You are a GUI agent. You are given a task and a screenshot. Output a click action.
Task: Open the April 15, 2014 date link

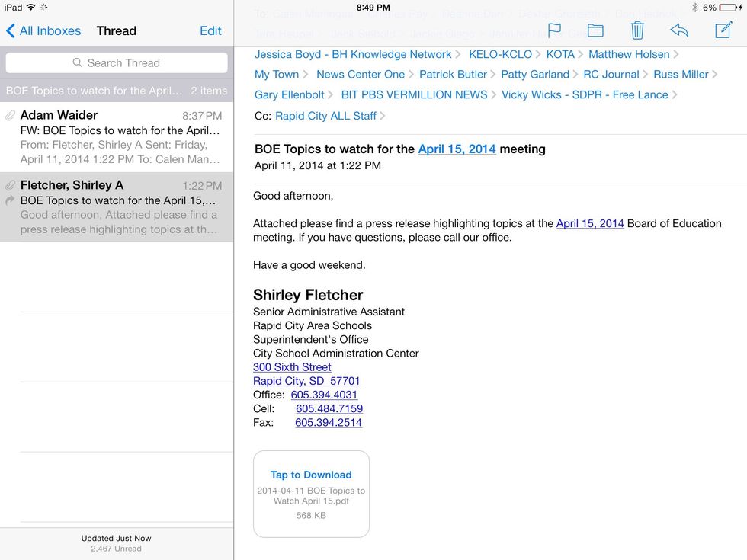click(457, 149)
